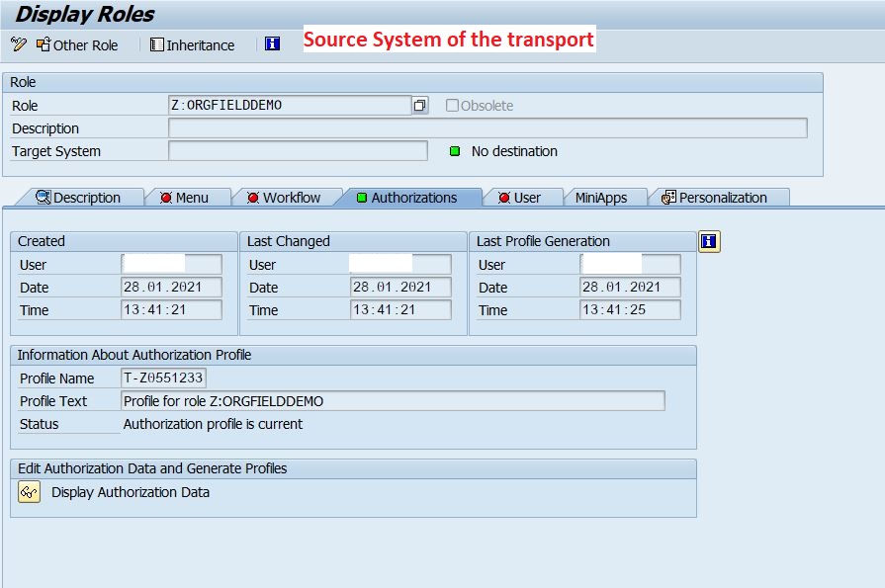Viewport: 885px width, 588px height.
Task: Click the 'Authorization profile is current' status text
Action: click(213, 424)
